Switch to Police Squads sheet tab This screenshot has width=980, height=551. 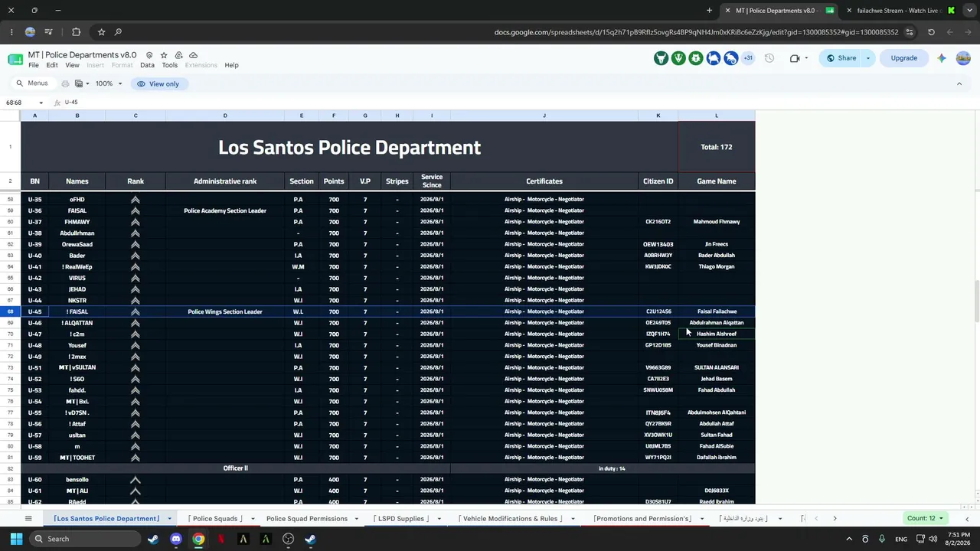coord(215,519)
